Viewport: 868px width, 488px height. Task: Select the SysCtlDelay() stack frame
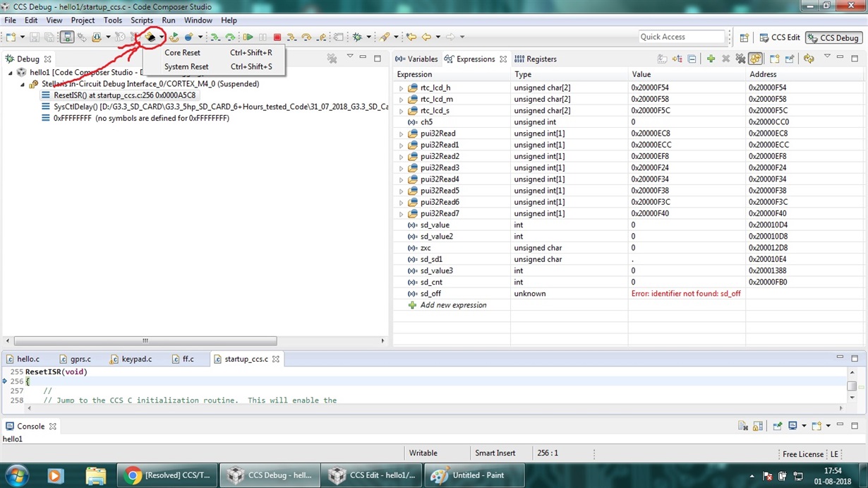coord(215,107)
